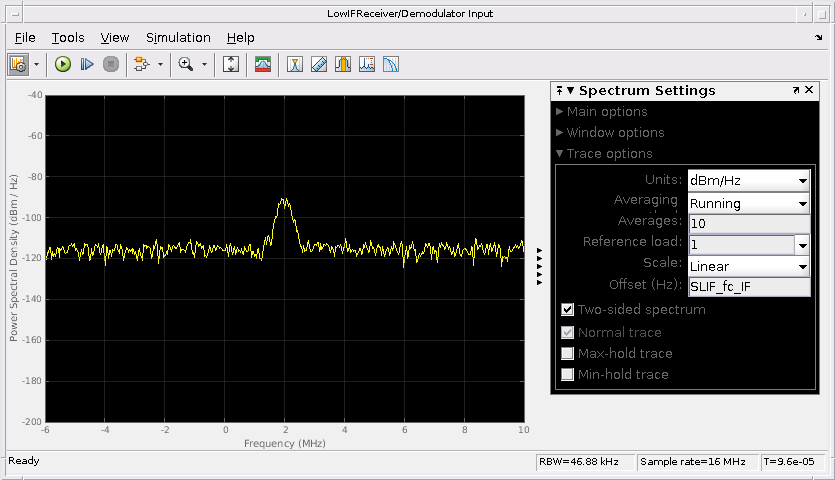Open Reference load dropdown arrow
The width and height of the screenshot is (835, 480).
point(803,246)
